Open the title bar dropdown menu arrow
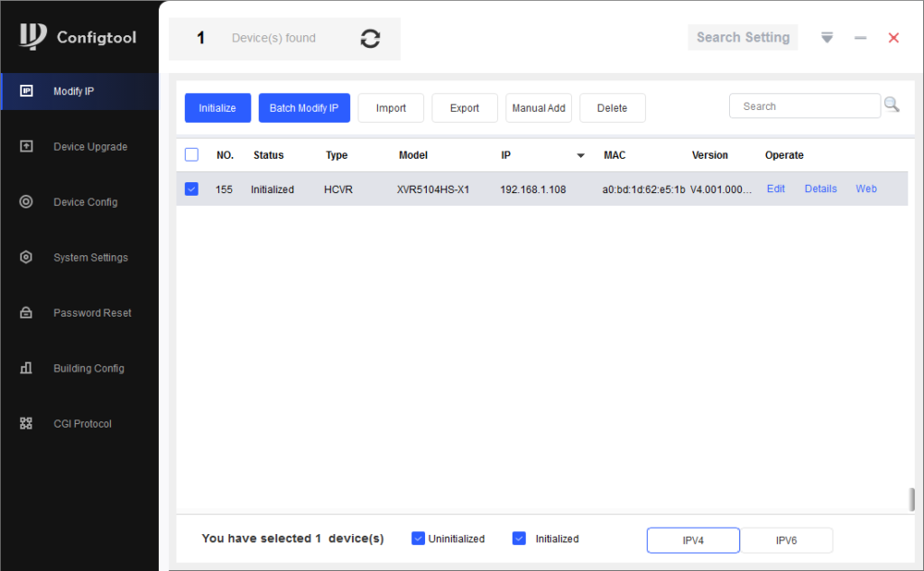The image size is (924, 571). (x=827, y=38)
